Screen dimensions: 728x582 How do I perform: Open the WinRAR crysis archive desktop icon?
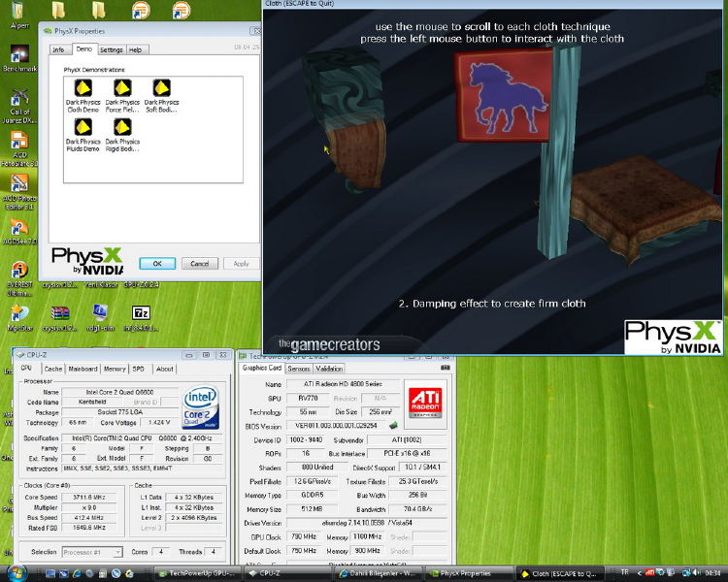60,317
